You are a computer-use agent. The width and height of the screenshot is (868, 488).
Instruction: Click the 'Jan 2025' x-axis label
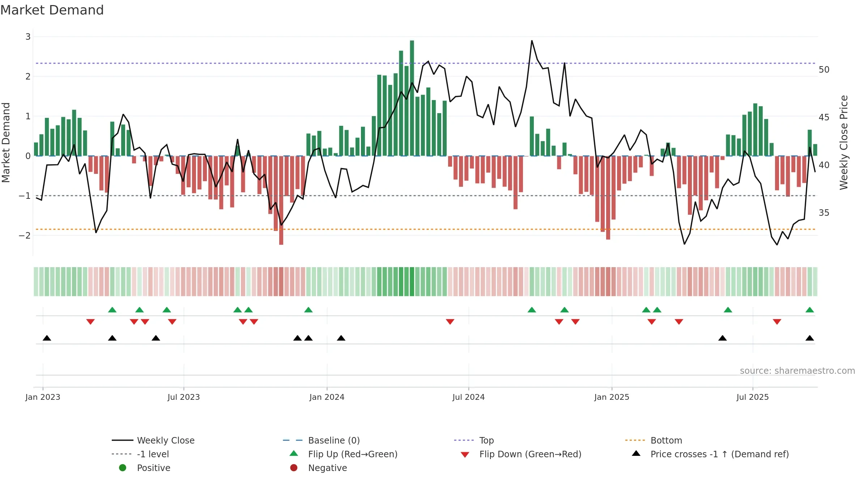click(x=612, y=397)
